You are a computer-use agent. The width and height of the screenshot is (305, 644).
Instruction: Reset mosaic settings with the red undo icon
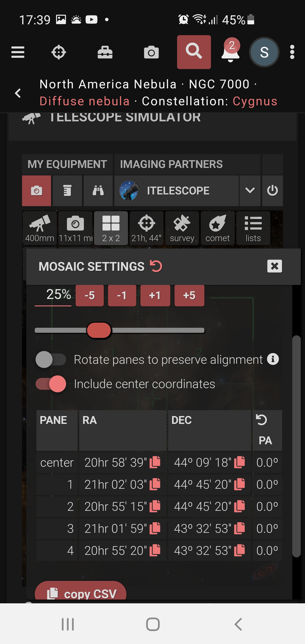click(156, 266)
